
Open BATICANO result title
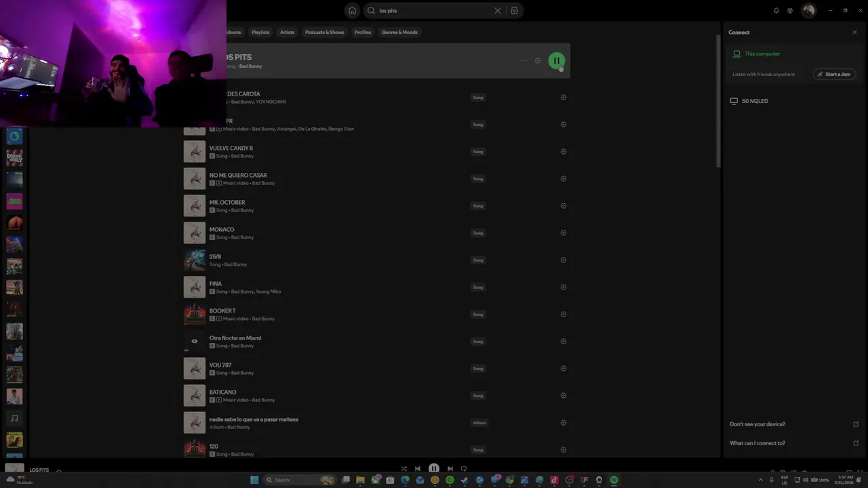pyautogui.click(x=222, y=392)
